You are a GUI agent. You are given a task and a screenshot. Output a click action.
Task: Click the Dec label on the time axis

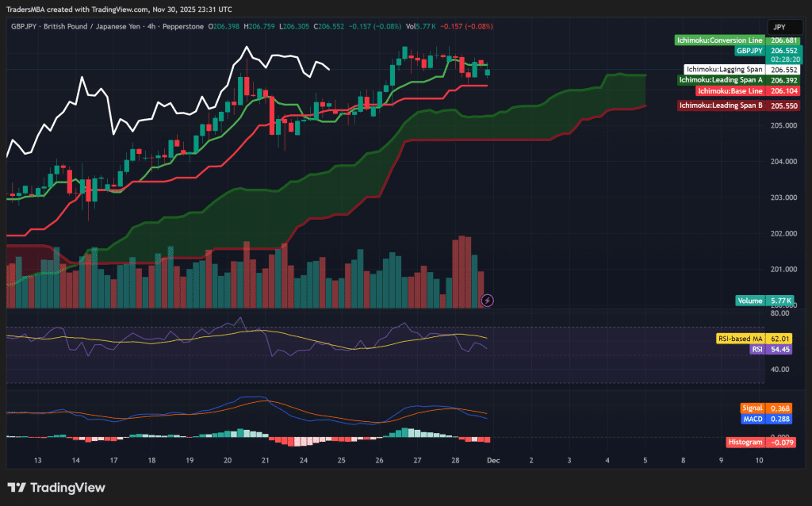pyautogui.click(x=495, y=460)
